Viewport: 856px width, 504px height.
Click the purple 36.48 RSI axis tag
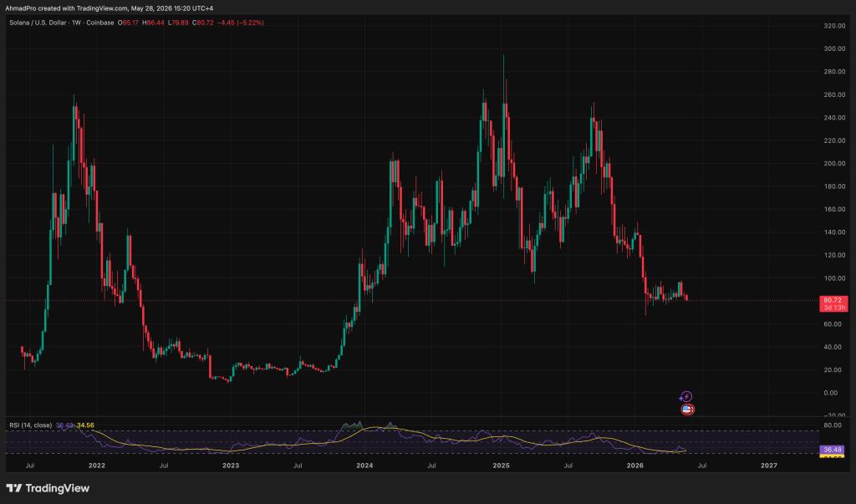832,450
